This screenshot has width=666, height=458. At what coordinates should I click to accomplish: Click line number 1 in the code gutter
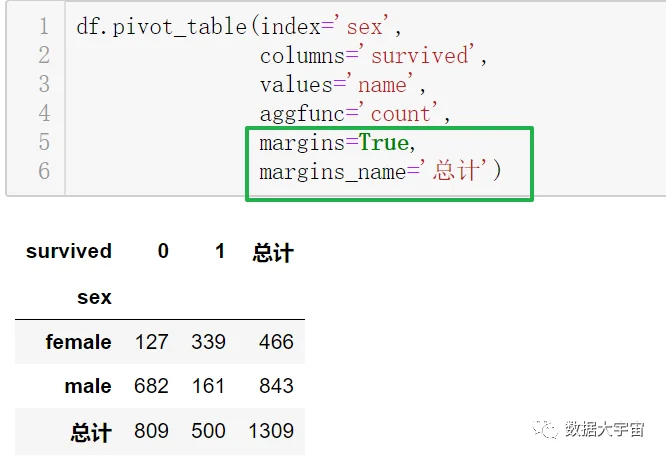(x=44, y=26)
